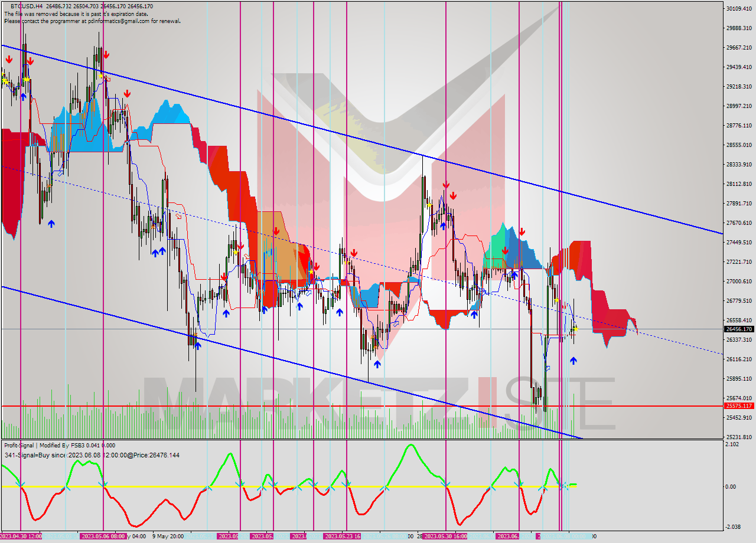
Task: Click the expiration notice text line
Action: [76, 14]
